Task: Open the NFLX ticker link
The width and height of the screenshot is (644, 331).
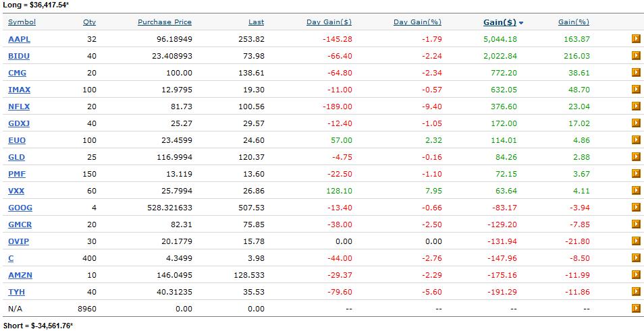Action: coord(19,107)
